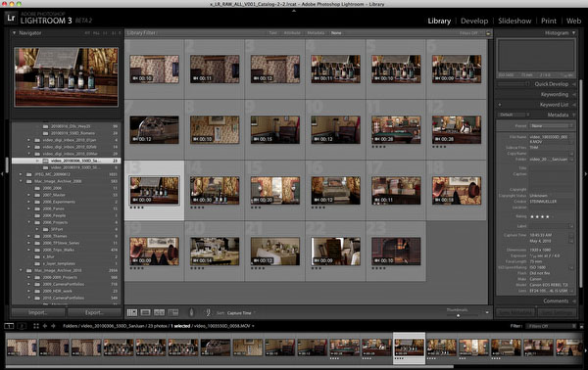588x370 pixels.
Task: Click the Export button
Action: coord(94,312)
